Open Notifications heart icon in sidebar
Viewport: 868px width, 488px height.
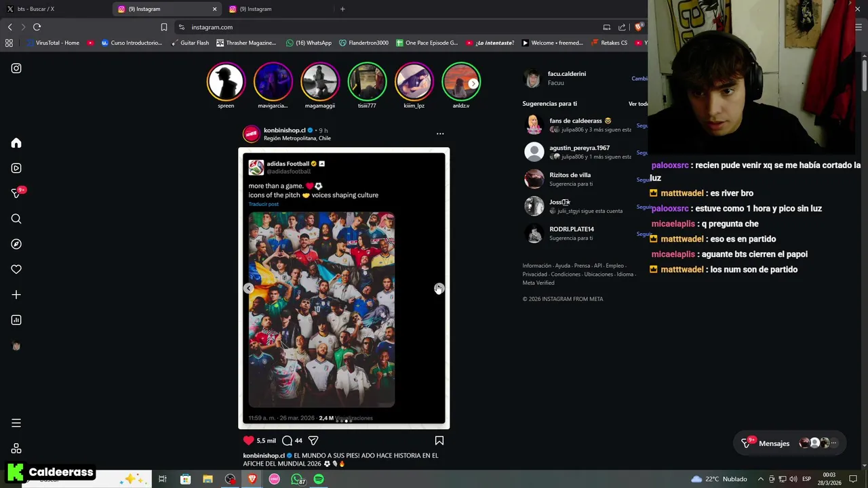(x=16, y=269)
